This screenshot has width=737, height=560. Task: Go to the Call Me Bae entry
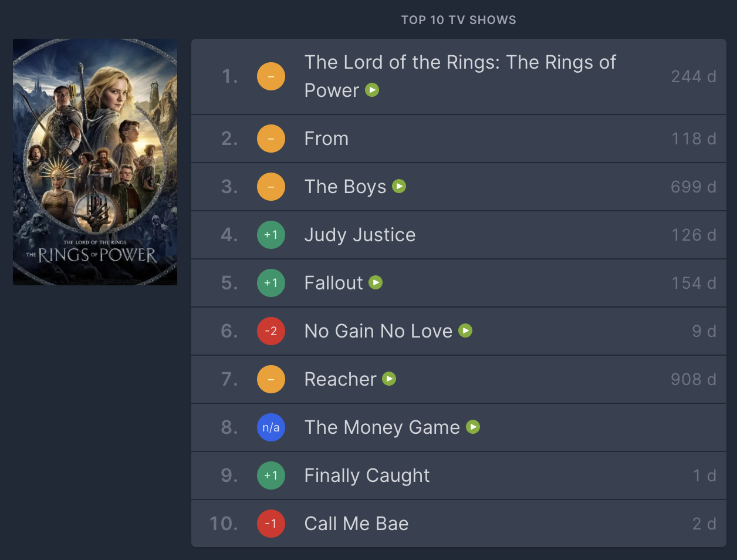point(356,524)
